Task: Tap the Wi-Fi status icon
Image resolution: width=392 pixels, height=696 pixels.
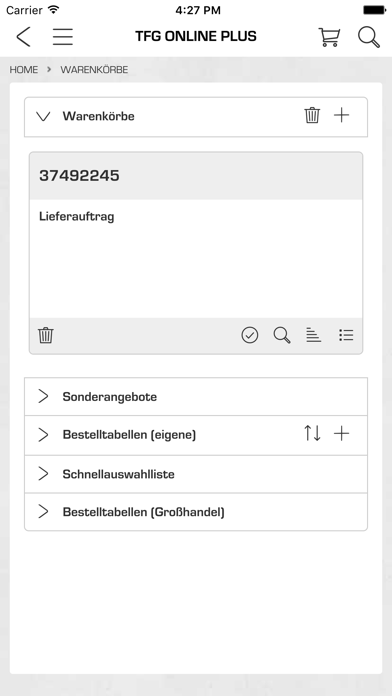Action: [54, 10]
